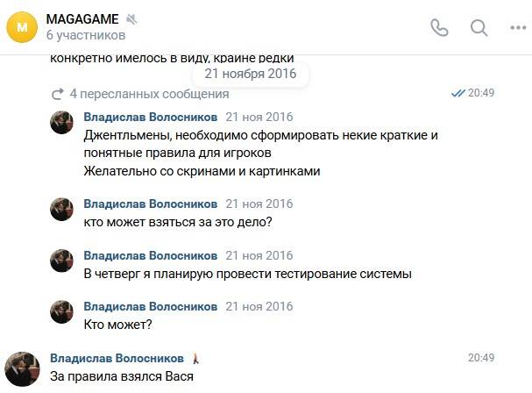Open the large avatar of the last message

click(x=23, y=369)
